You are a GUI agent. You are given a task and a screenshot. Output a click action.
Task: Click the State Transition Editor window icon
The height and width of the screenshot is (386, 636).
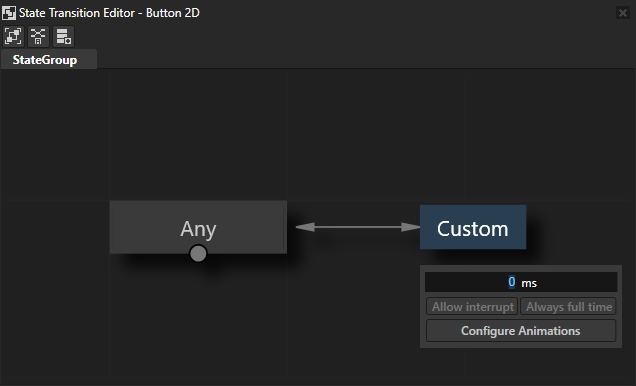coord(9,13)
